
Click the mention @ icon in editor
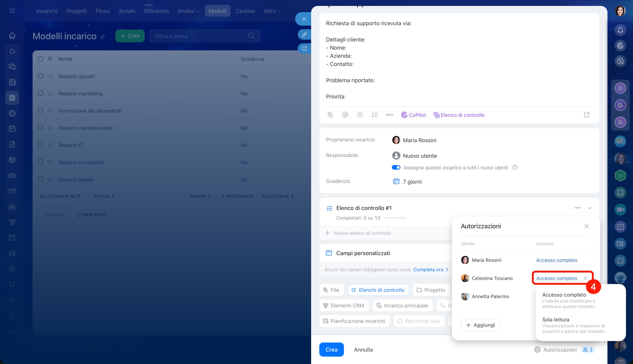pos(345,115)
